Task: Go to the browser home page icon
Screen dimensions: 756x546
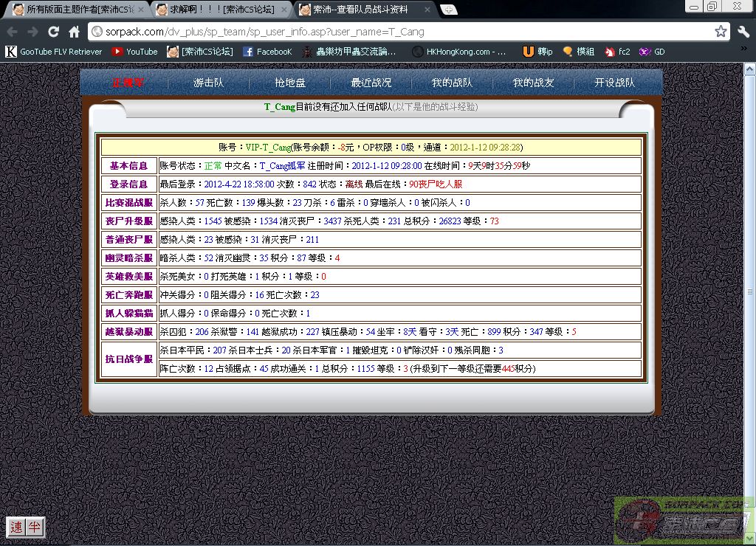Action: coord(74,32)
